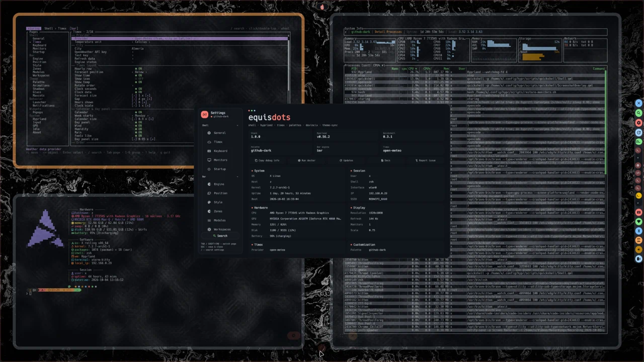Image resolution: width=644 pixels, height=362 pixels.
Task: Click Updates button in Settings
Action: pyautogui.click(x=347, y=160)
